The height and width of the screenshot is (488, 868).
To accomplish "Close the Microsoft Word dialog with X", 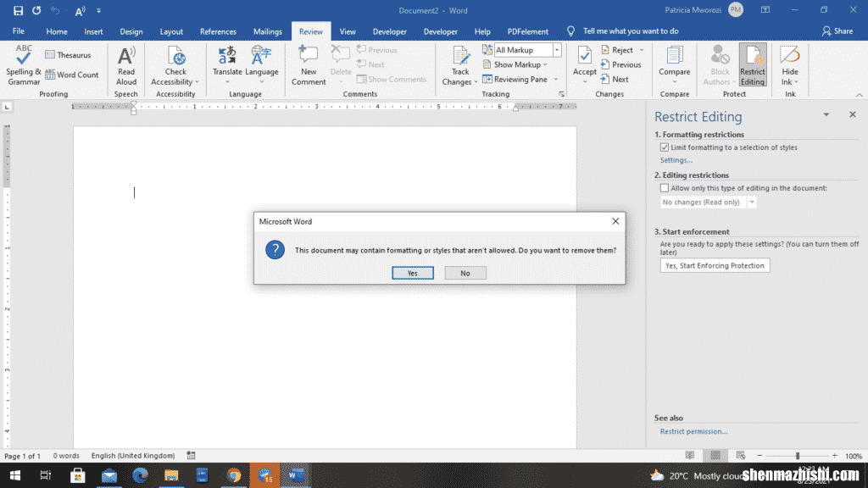I will pyautogui.click(x=615, y=221).
